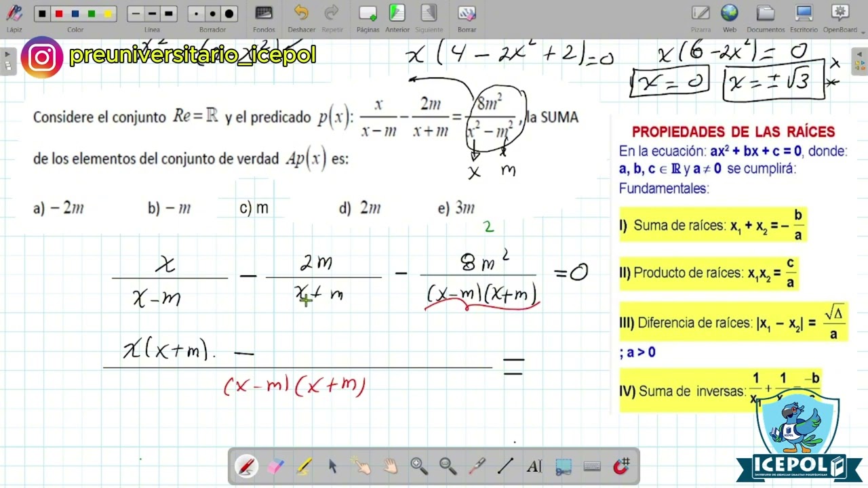Select the medium eraser size
The width and height of the screenshot is (868, 488).
click(213, 14)
